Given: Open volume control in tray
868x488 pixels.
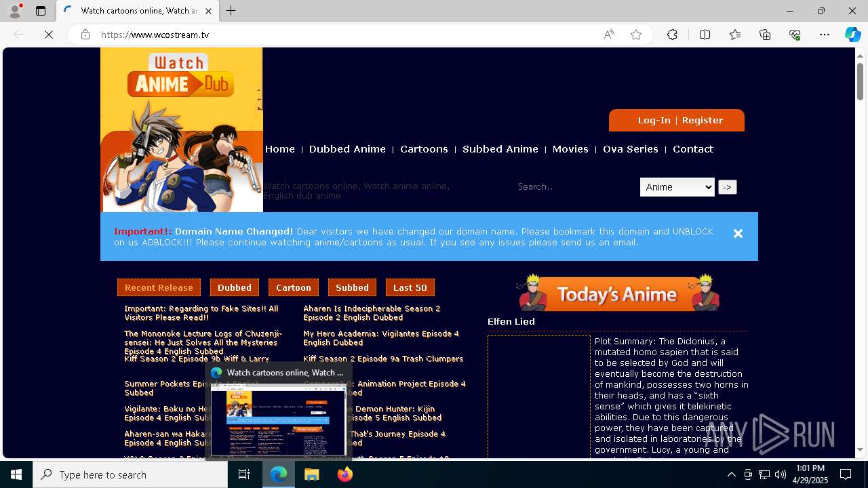Looking at the screenshot, I should (781, 474).
